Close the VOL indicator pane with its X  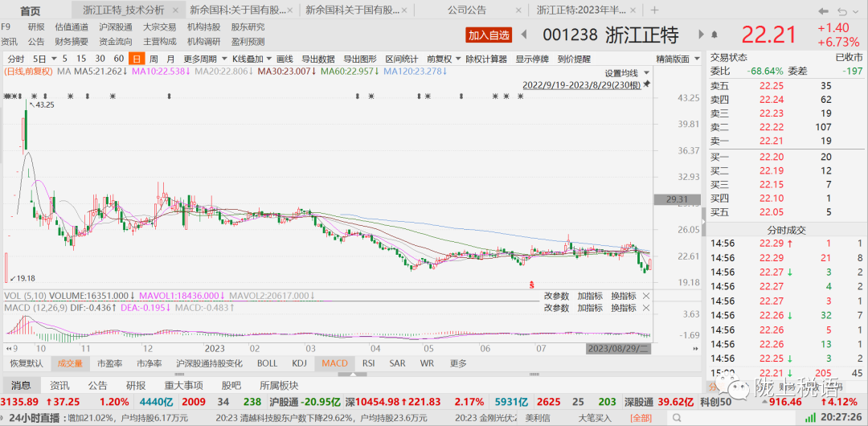645,296
